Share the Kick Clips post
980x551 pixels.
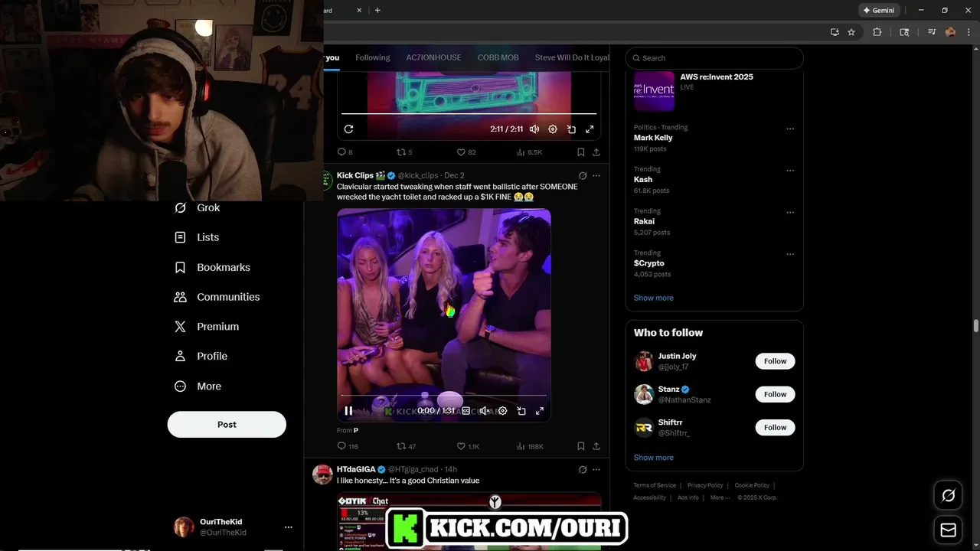[596, 446]
